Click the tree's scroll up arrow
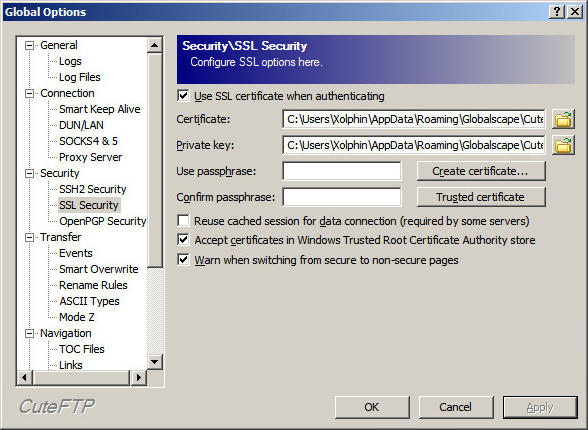This screenshot has width=588, height=430. [x=154, y=45]
